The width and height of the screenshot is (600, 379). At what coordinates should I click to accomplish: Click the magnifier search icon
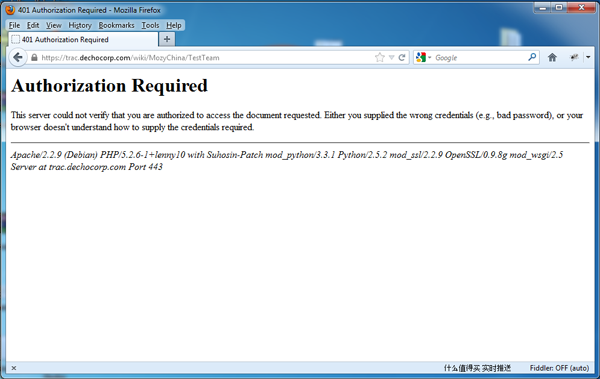[532, 57]
